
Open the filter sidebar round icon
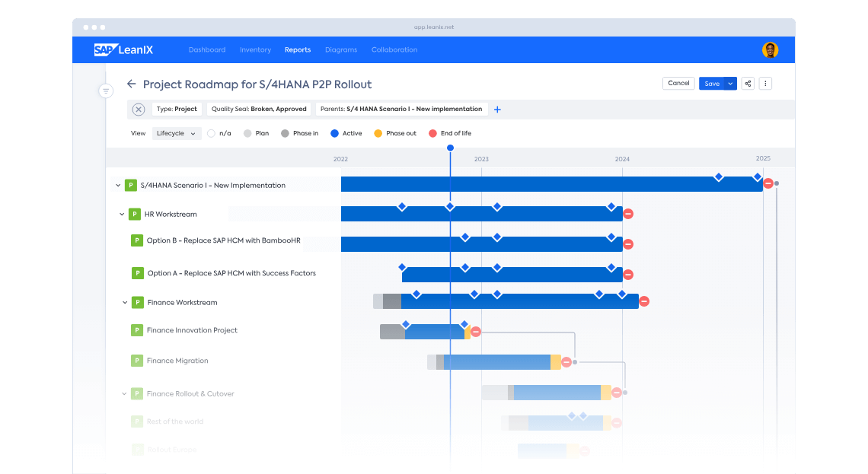(106, 91)
